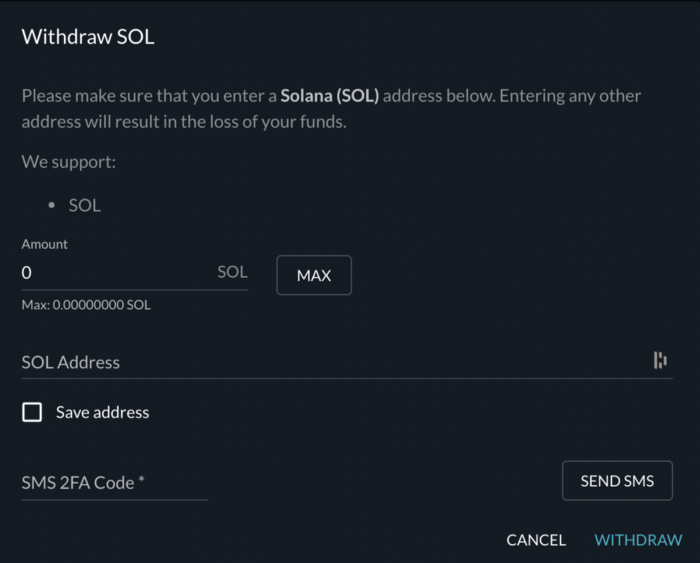Click the "Please make sure" warning sentence start
Image resolution: width=700 pixels, height=563 pixels.
click(x=80, y=96)
